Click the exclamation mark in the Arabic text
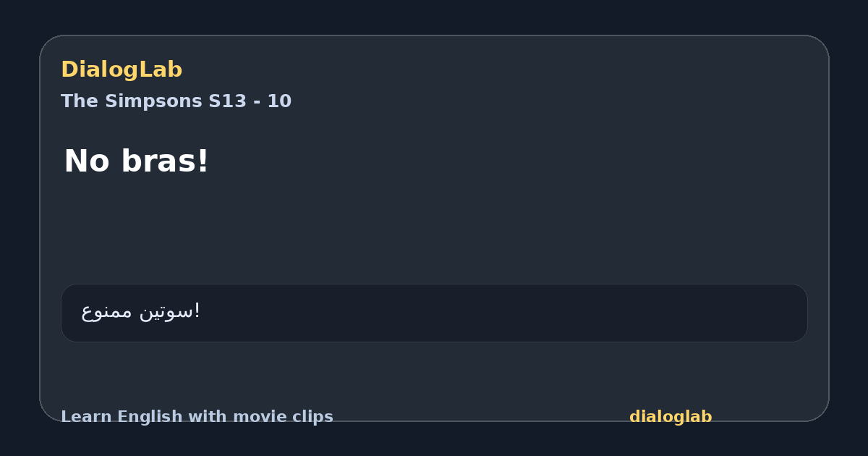This screenshot has height=456, width=868. pos(198,311)
